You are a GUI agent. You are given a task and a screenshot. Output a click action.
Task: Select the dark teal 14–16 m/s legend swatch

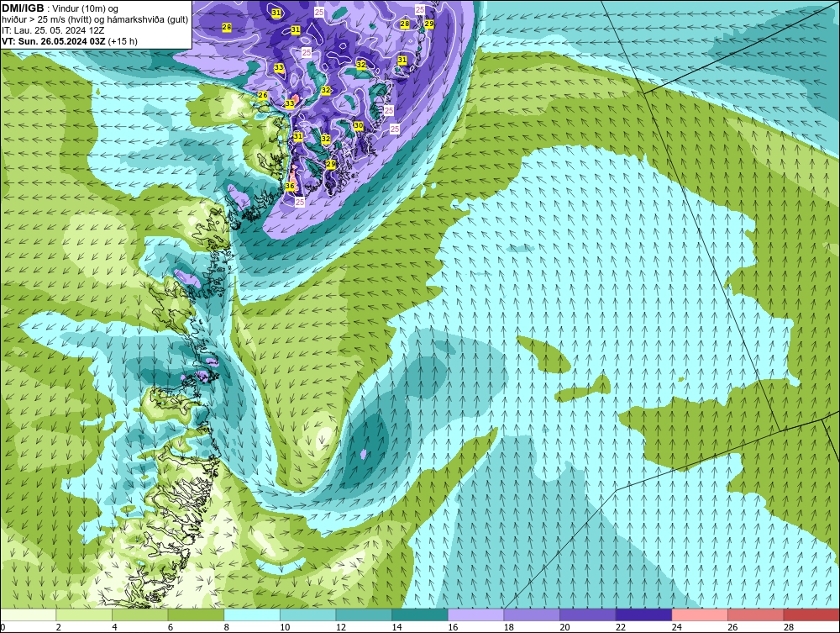[x=419, y=615]
